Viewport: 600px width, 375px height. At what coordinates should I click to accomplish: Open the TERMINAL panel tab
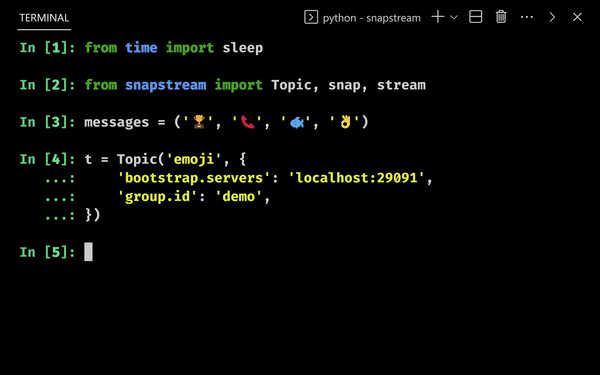click(44, 18)
